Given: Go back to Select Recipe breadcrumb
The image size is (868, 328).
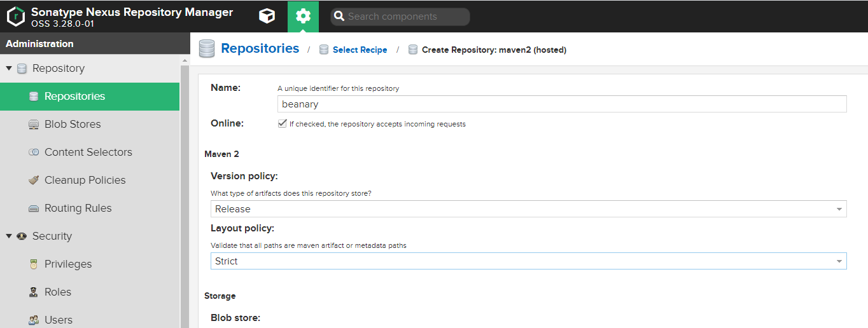Looking at the screenshot, I should (360, 50).
